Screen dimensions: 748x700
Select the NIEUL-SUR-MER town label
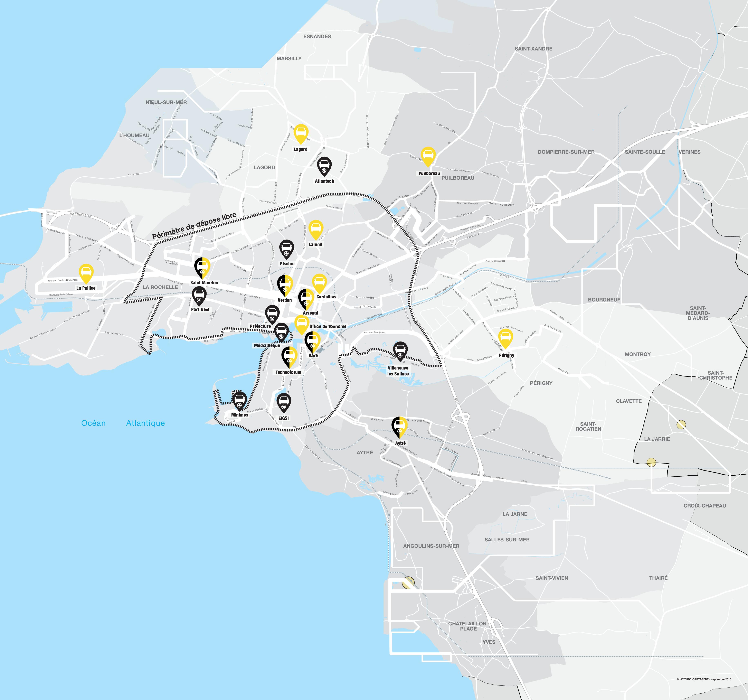click(x=166, y=102)
